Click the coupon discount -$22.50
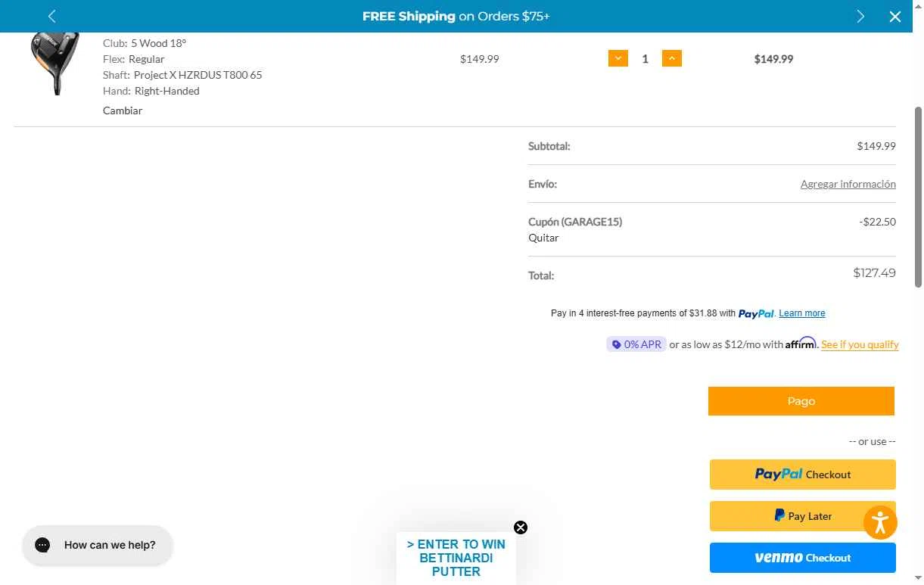 (877, 222)
